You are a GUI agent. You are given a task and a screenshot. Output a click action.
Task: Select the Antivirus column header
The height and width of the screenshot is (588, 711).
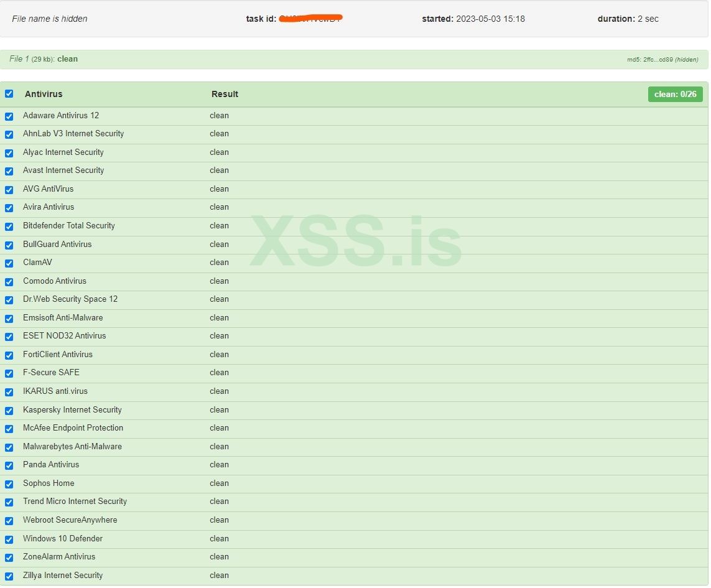click(44, 94)
